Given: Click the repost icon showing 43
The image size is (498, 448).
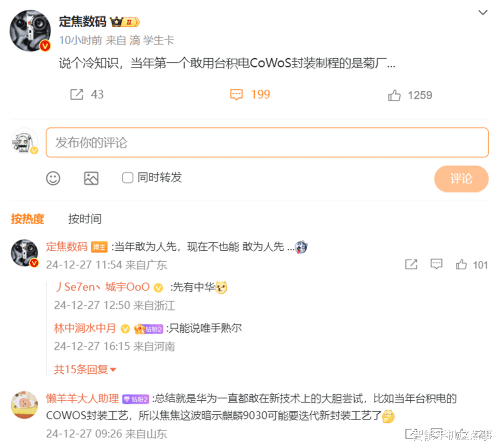Looking at the screenshot, I should pyautogui.click(x=77, y=94).
